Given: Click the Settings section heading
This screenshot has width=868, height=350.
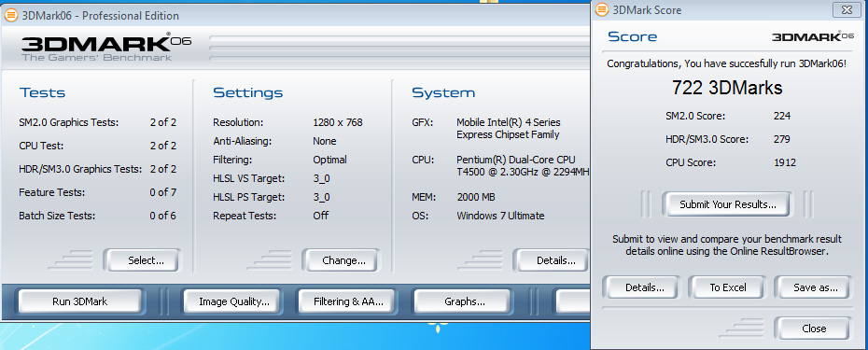Looking at the screenshot, I should tap(248, 92).
